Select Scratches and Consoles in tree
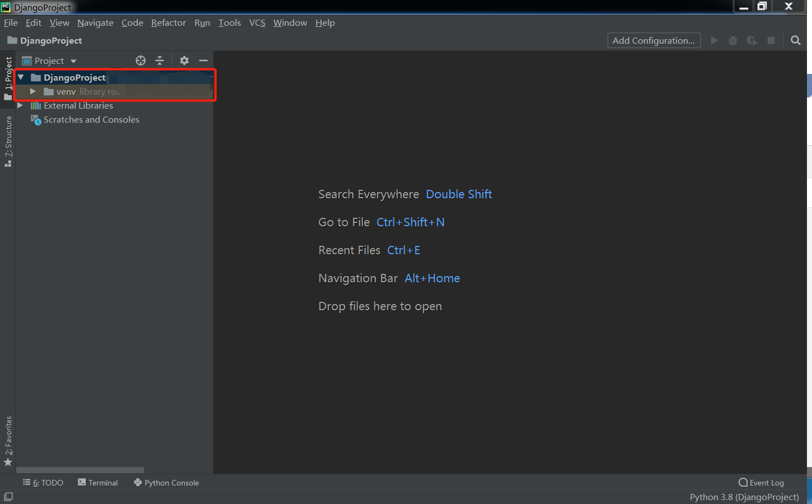 click(114, 120)
